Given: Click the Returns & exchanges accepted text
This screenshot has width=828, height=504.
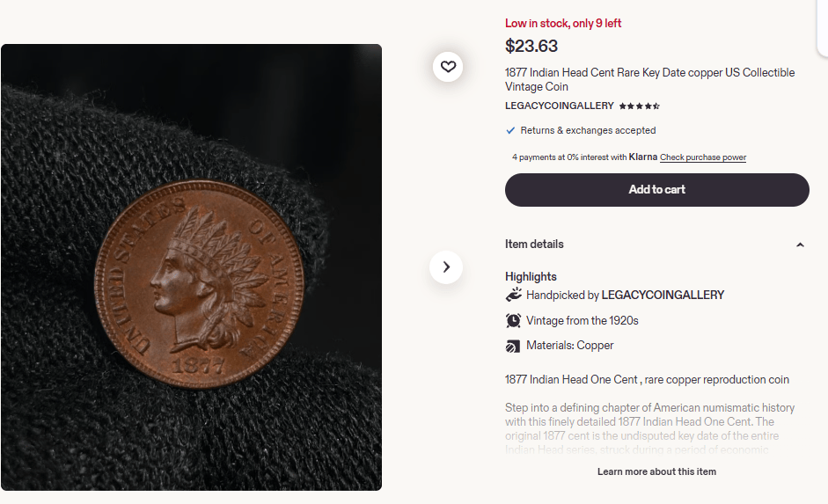Looking at the screenshot, I should 588,130.
